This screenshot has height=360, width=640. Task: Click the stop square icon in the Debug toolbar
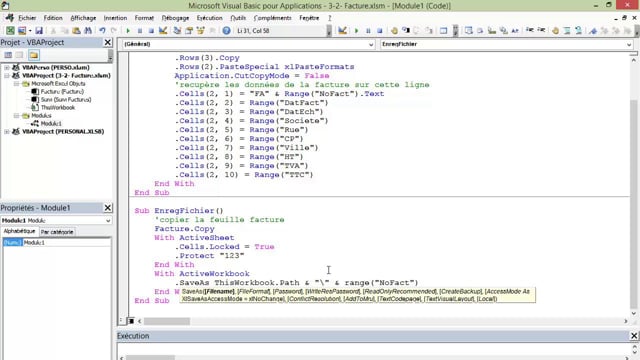tap(380, 31)
